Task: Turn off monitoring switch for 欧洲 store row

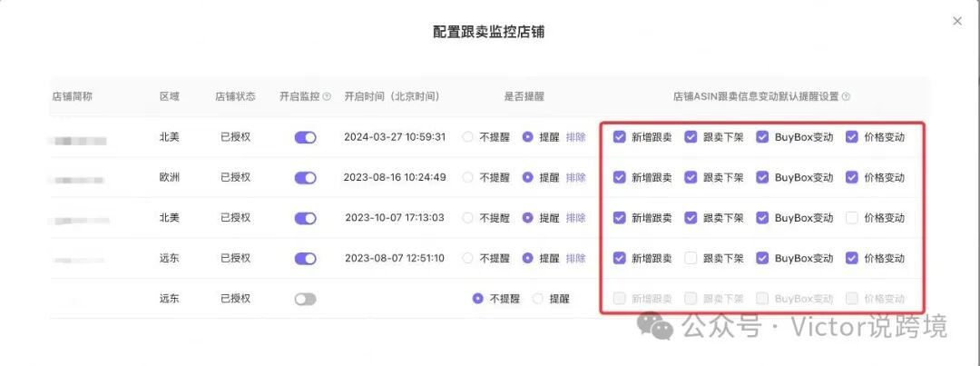Action: pos(306,178)
